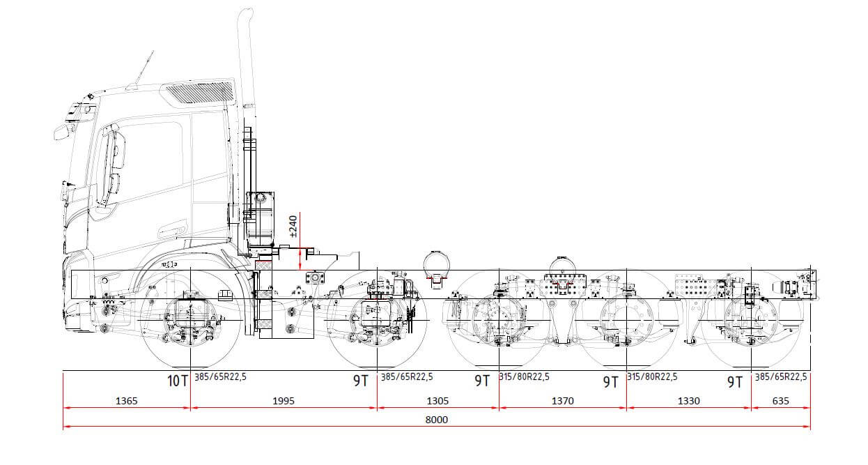This screenshot has height=465, width=868.
Task: Click the 1370 axle spacing dimension
Action: [x=562, y=401]
